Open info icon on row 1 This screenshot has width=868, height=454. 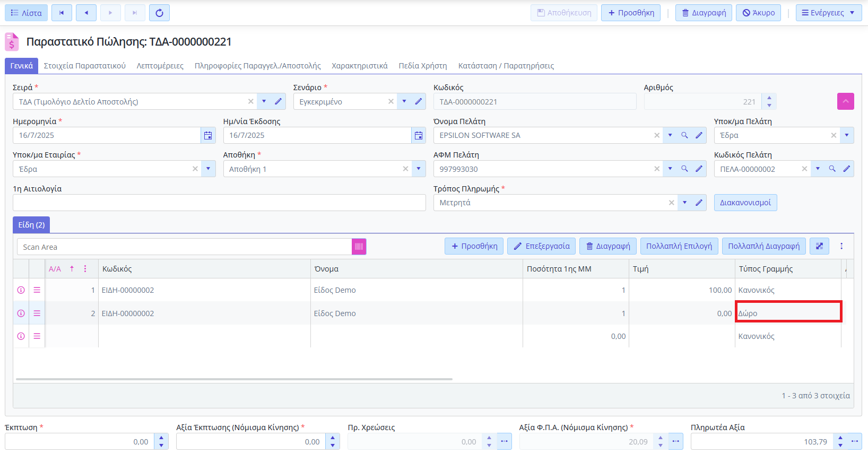[21, 290]
